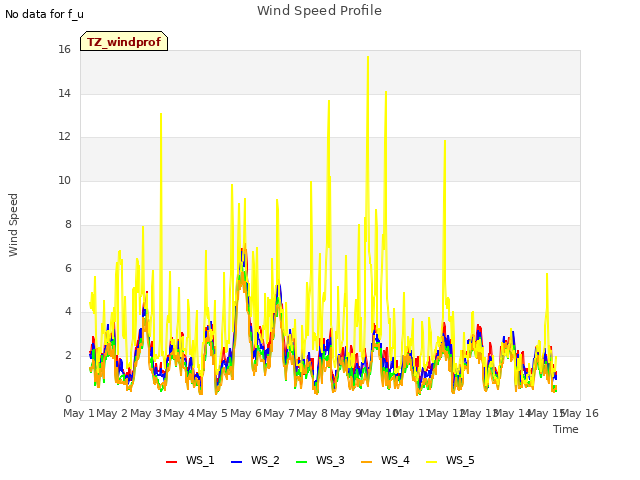Click the May 1 x-axis tick label
640x480 pixels.
click(x=79, y=413)
